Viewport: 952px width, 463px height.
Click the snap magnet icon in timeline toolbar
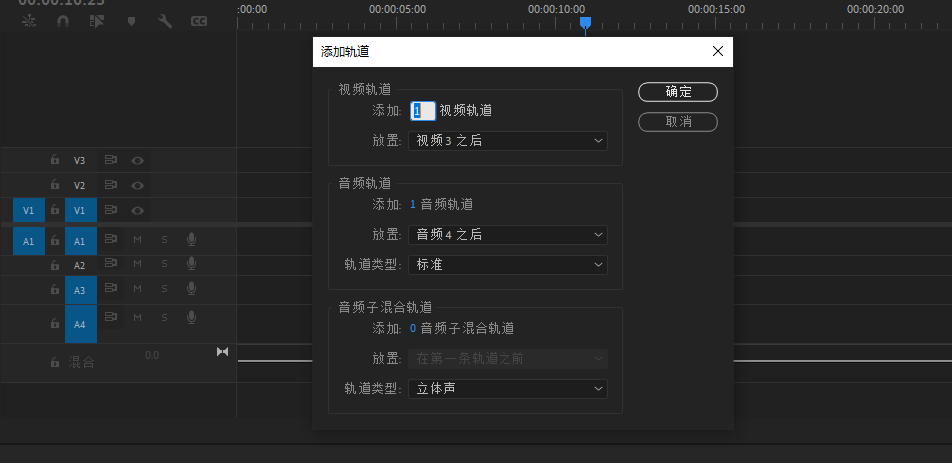pos(63,20)
